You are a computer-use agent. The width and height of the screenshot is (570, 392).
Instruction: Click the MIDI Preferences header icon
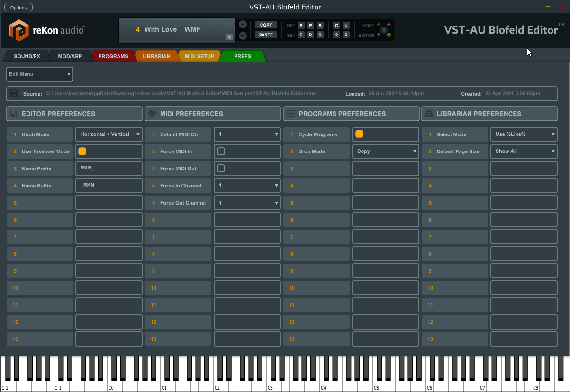pyautogui.click(x=152, y=114)
